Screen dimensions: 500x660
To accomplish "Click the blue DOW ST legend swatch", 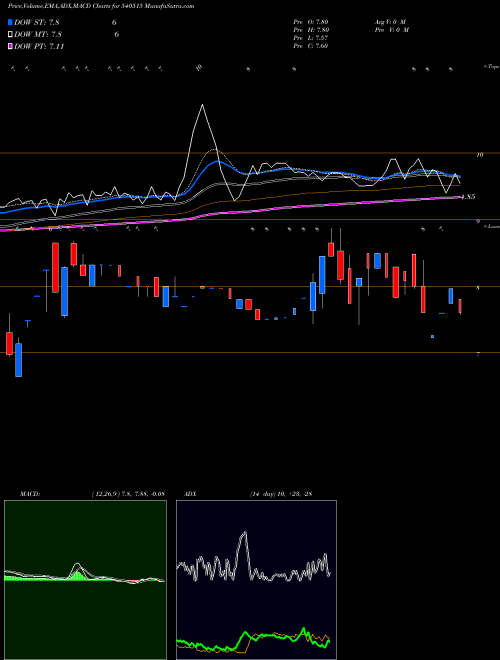I will 10,22.
